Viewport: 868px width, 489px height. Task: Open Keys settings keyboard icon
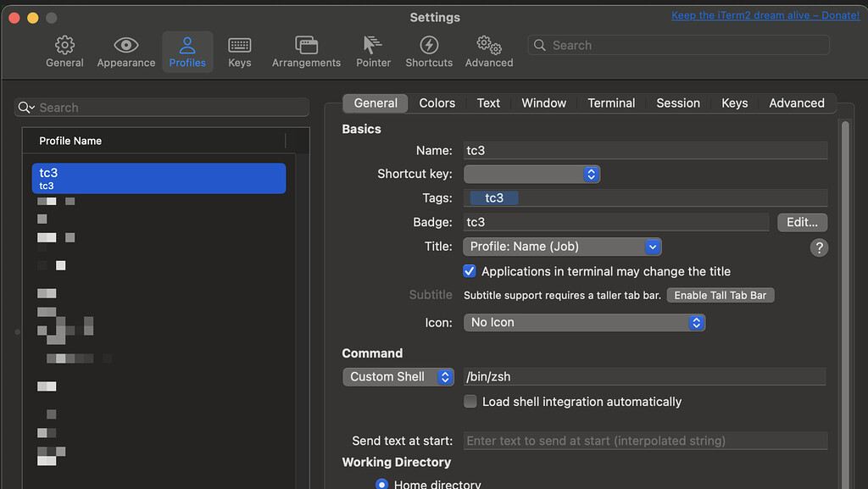click(x=239, y=45)
